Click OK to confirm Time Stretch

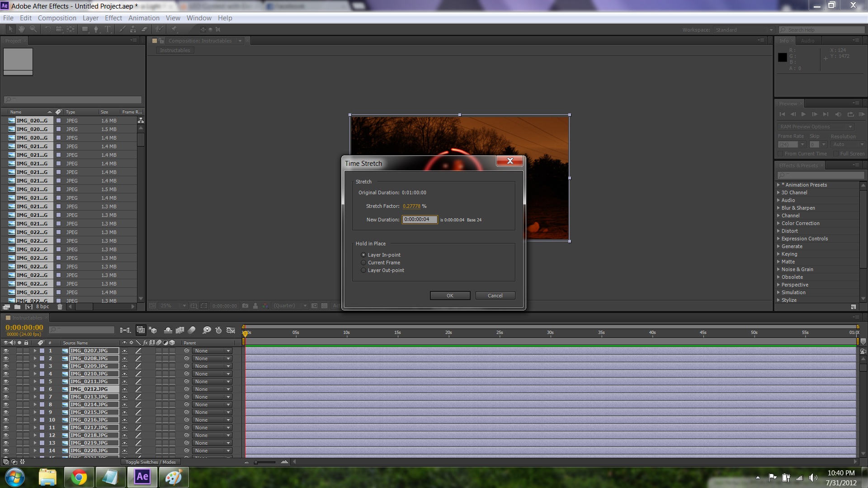(449, 295)
